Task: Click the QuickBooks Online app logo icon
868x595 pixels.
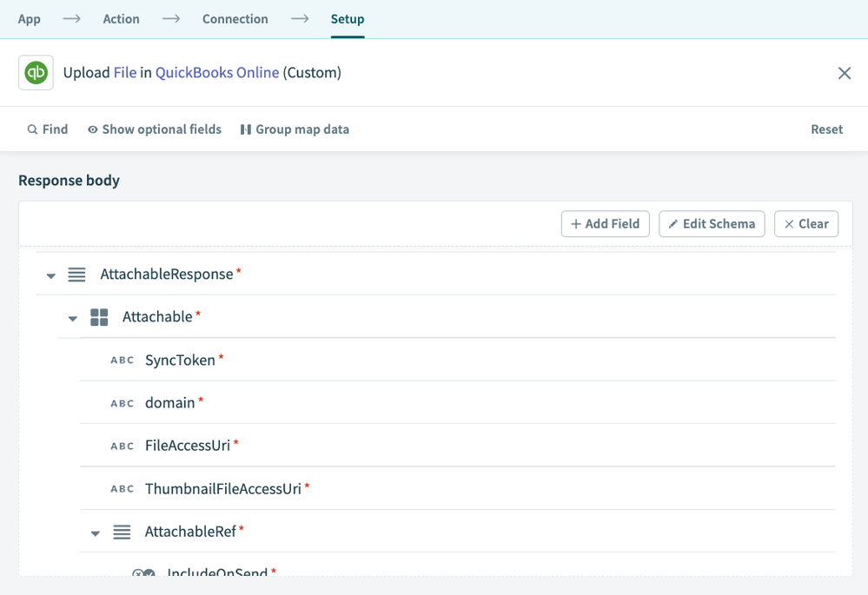Action: (36, 72)
